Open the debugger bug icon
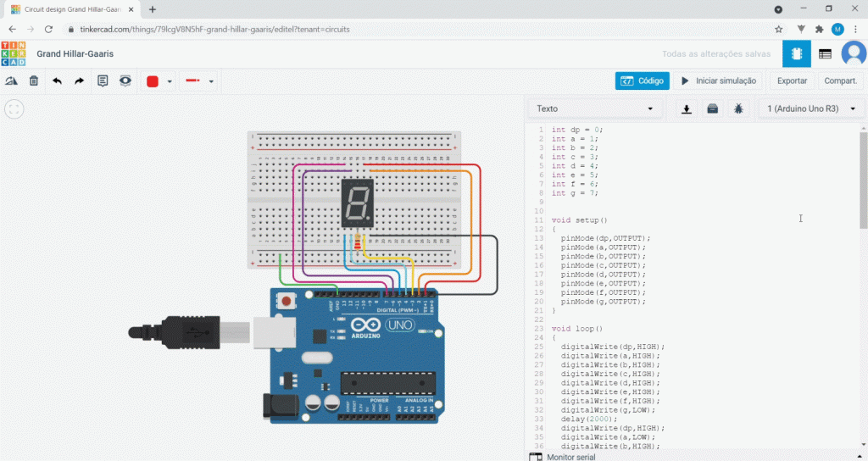 [x=738, y=108]
